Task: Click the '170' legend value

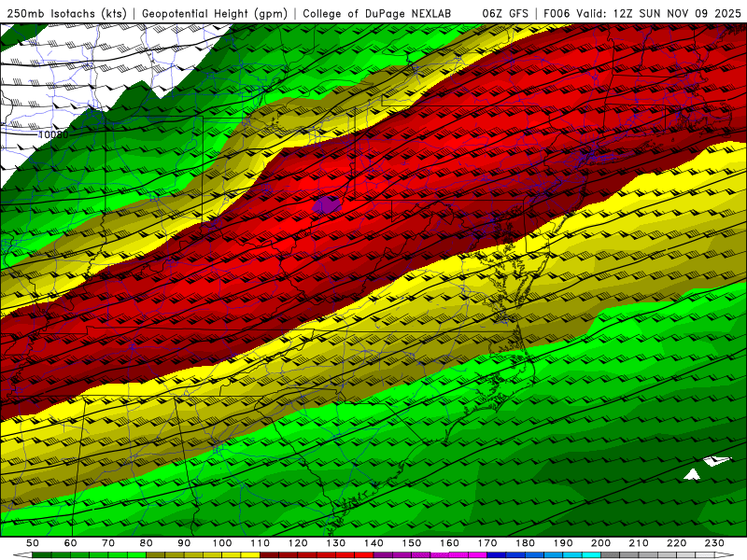Action: point(487,543)
